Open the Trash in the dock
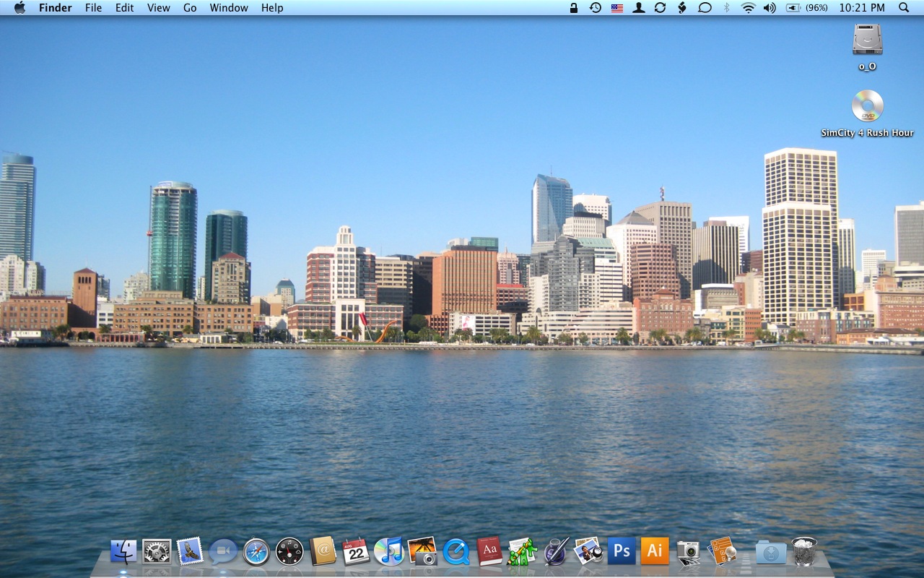The image size is (924, 578). click(804, 552)
